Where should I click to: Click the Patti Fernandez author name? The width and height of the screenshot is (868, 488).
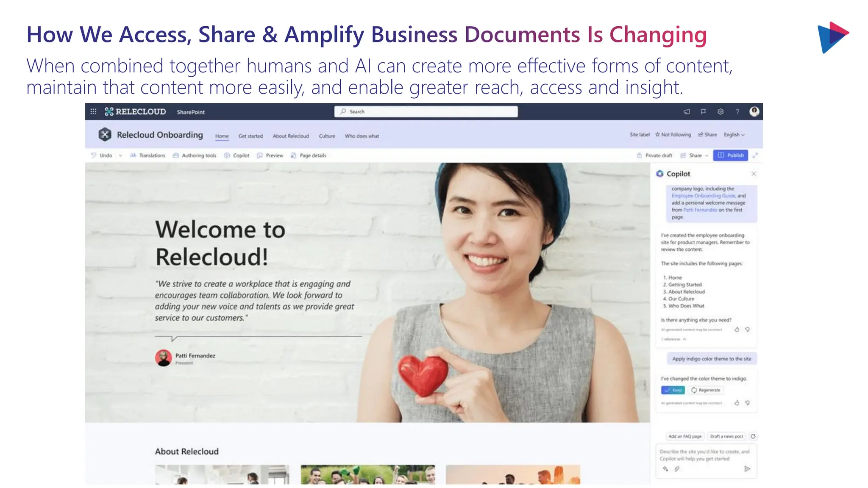(195, 355)
